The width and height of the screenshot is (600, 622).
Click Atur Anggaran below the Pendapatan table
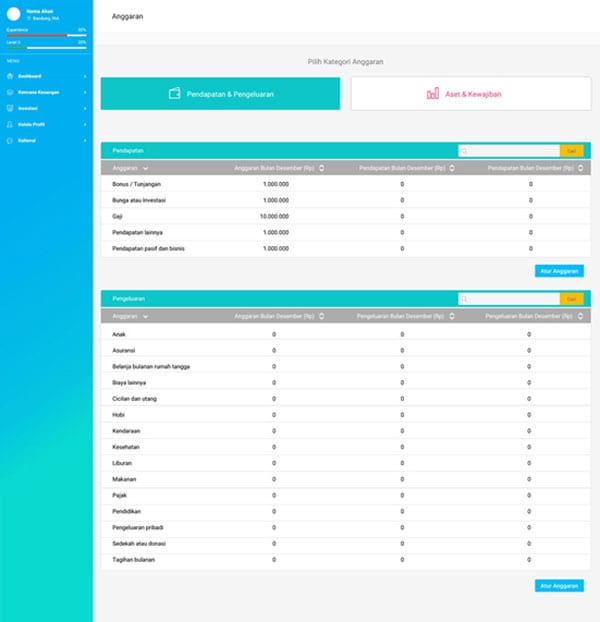click(x=558, y=270)
